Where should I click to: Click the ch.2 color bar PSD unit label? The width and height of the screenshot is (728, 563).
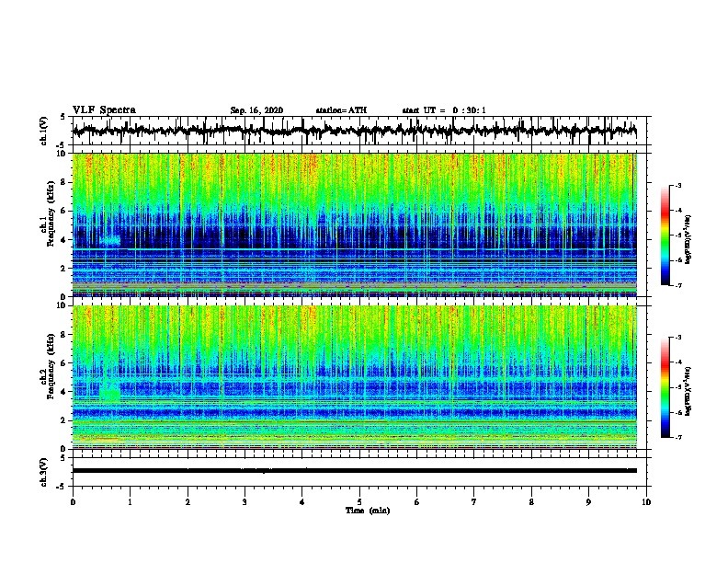pyautogui.click(x=688, y=391)
